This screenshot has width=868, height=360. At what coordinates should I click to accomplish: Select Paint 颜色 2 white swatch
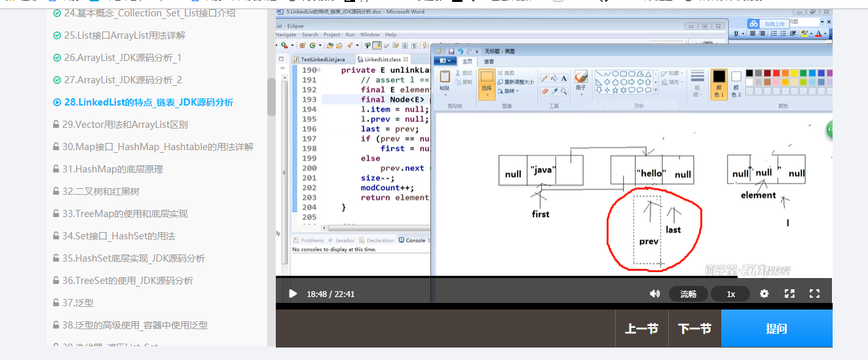[x=736, y=83]
